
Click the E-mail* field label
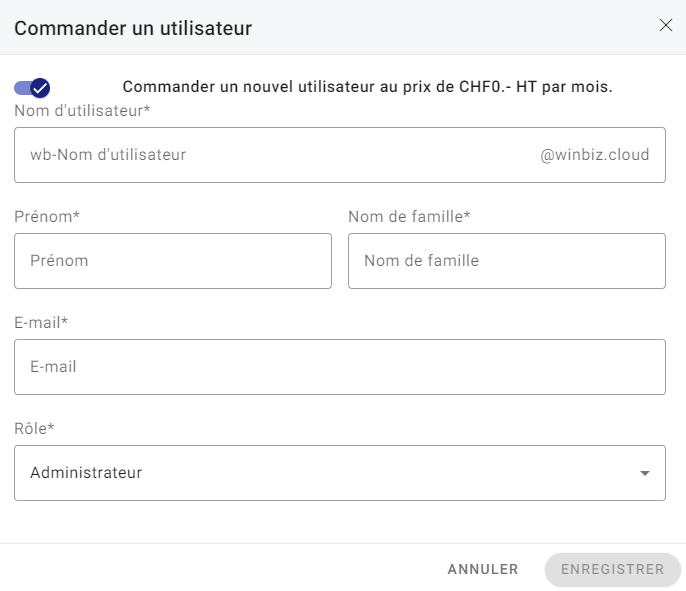pos(41,322)
